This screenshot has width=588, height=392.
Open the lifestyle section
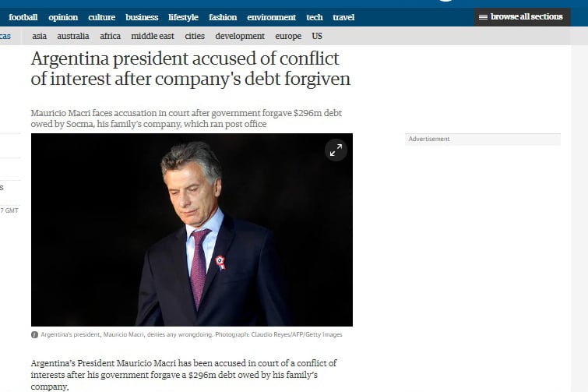coord(183,17)
